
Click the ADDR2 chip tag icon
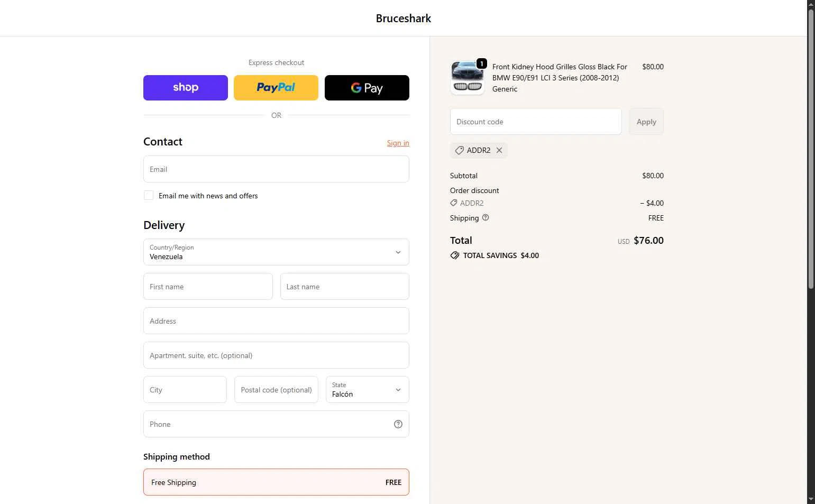459,150
